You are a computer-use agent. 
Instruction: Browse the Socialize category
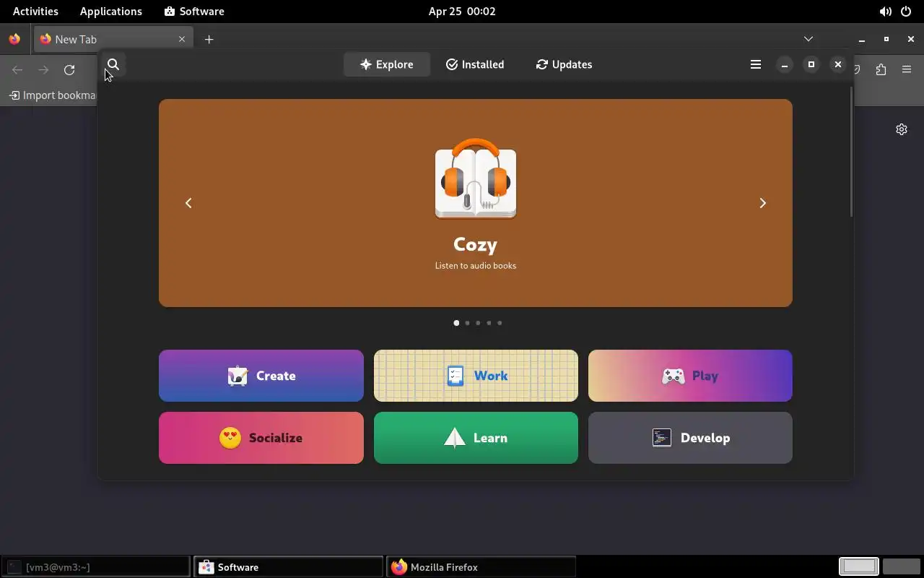click(x=261, y=438)
